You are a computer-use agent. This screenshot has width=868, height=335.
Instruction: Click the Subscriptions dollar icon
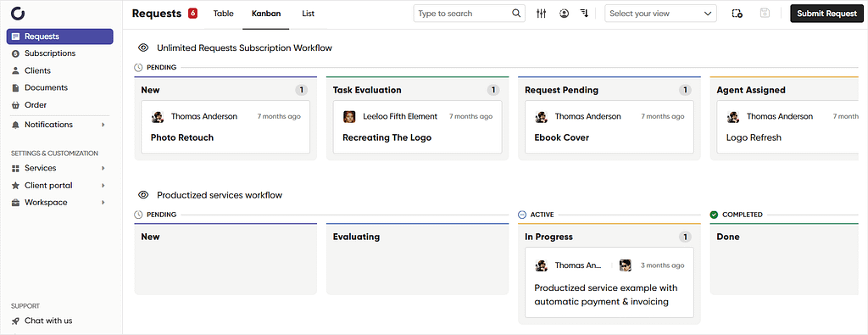(15, 53)
